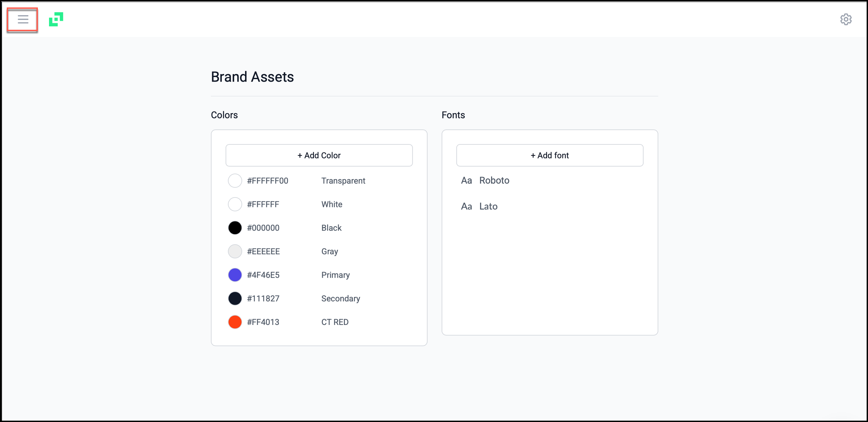This screenshot has width=868, height=422.
Task: Pick the Secondary dark navy swatch
Action: 235,299
